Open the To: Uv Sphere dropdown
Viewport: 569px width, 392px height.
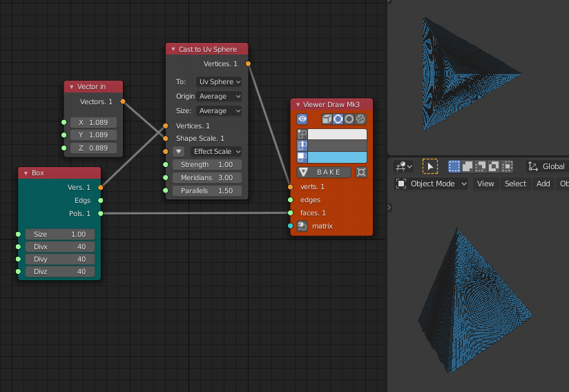[x=219, y=81]
